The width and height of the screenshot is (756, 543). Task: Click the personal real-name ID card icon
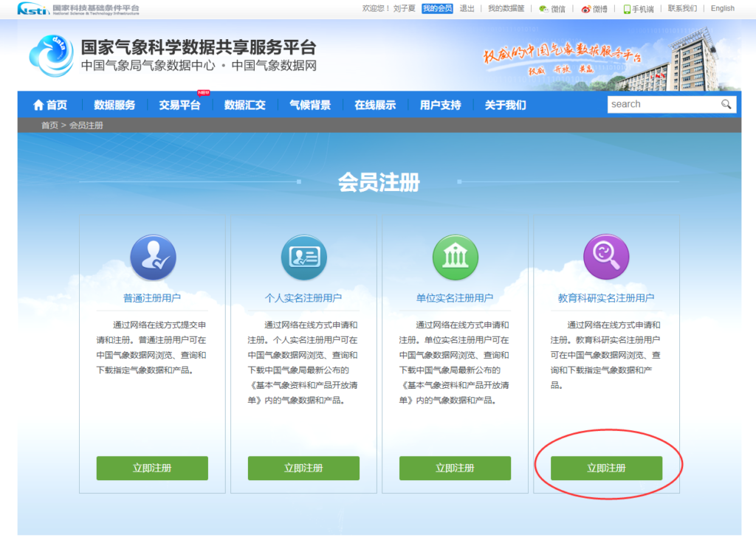click(303, 257)
